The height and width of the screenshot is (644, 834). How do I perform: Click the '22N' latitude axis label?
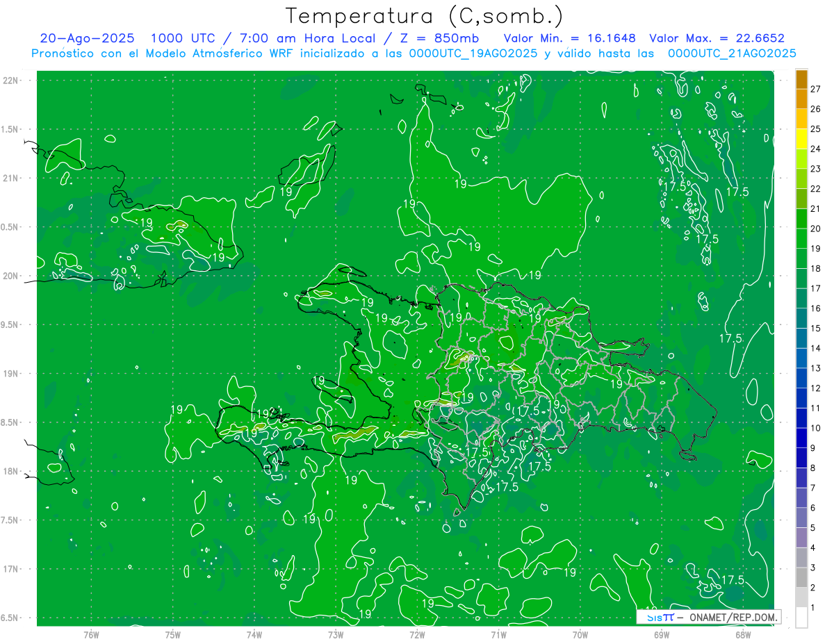tap(10, 81)
